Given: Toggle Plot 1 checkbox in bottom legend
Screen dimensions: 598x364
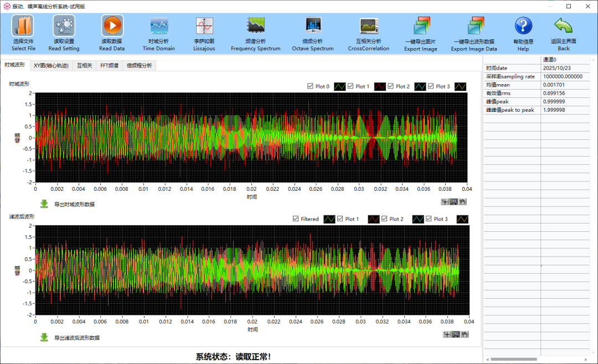Looking at the screenshot, I should click(340, 219).
